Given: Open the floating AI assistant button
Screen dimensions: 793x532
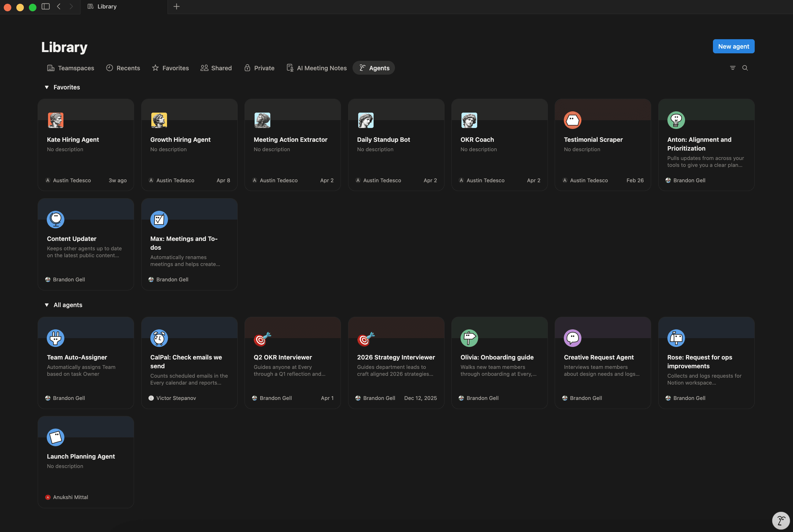Looking at the screenshot, I should click(781, 520).
